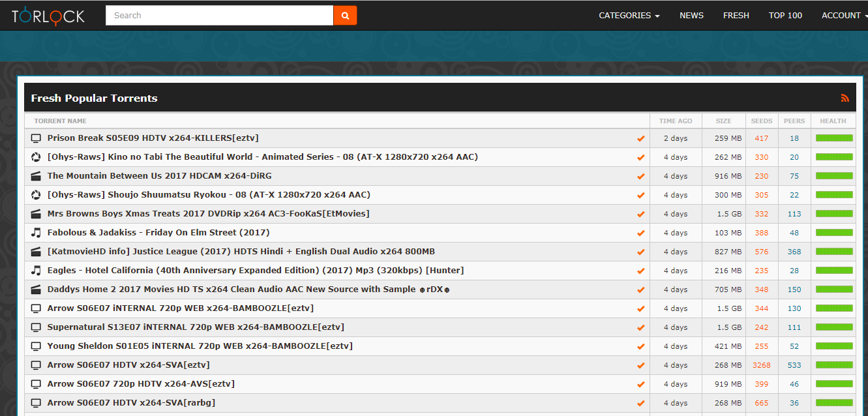Open Arrow S06E07 iNTERNAL 720p WEB torrent
This screenshot has height=416, width=868.
pos(181,308)
